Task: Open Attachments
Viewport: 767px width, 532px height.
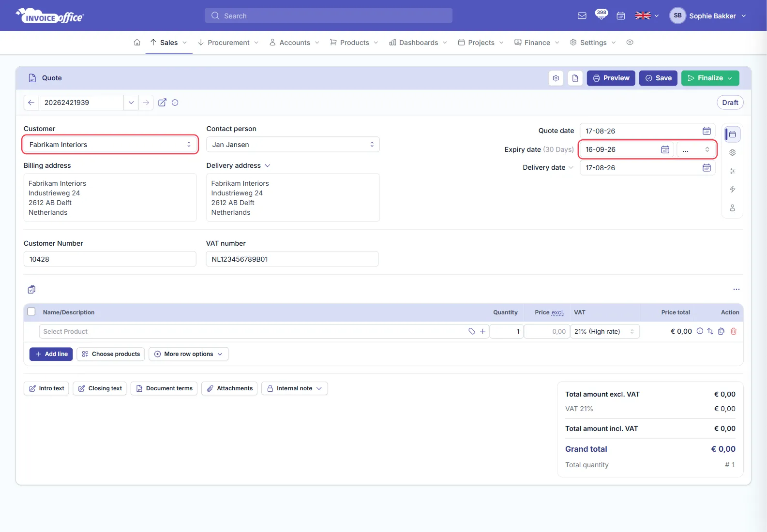Action: coord(229,388)
